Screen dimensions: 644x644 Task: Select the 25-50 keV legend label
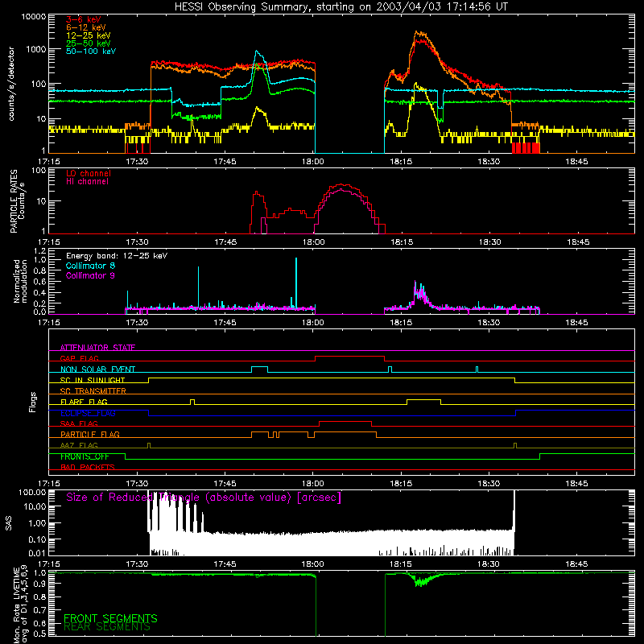tap(89, 43)
